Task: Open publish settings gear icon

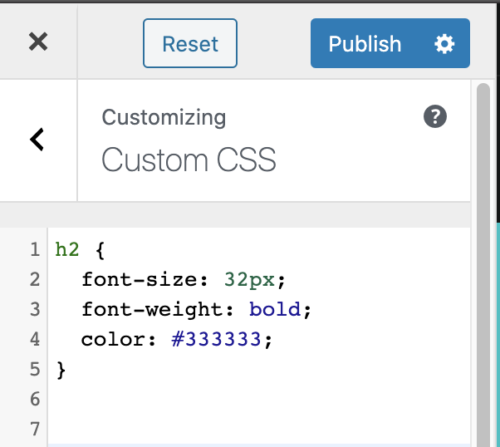Action: (x=444, y=44)
